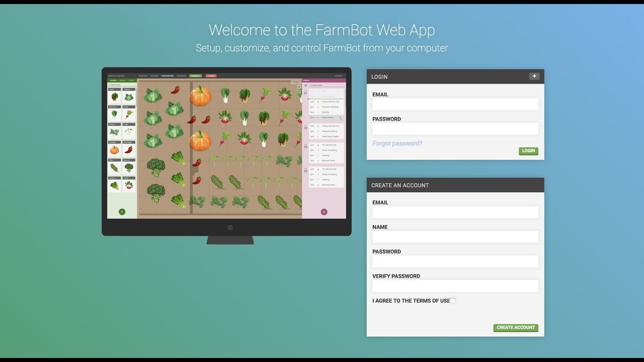The width and height of the screenshot is (644, 362).
Task: Select the Name field in Create an Account
Action: tap(455, 237)
